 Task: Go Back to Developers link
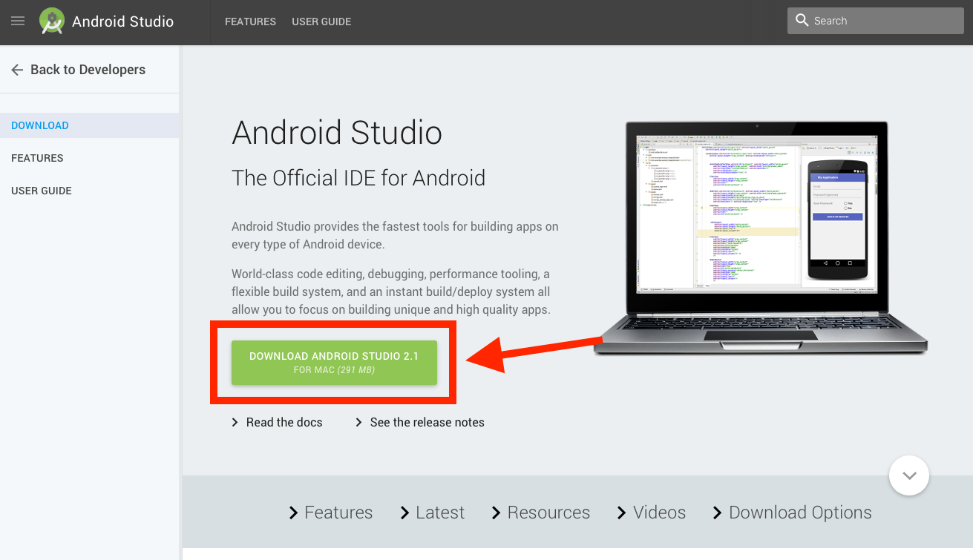(x=88, y=70)
